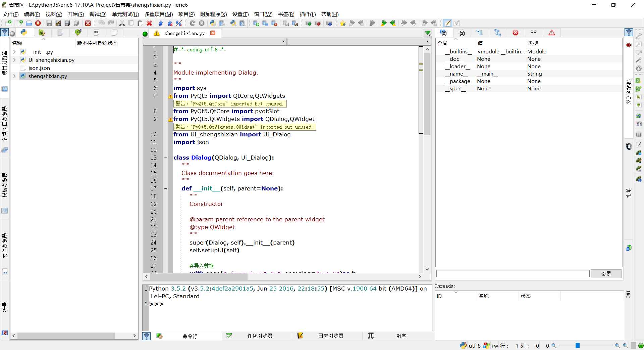The height and width of the screenshot is (350, 644).
Task: Click the Toggle bookmark star icon
Action: (342, 23)
